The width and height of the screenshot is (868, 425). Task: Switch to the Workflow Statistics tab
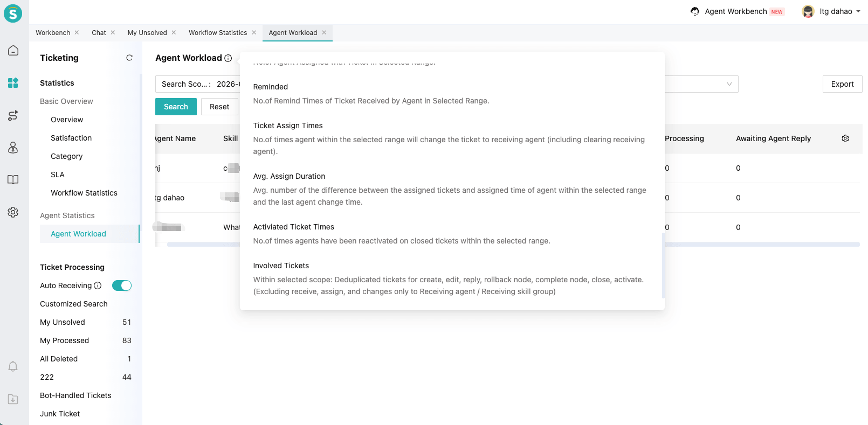click(x=218, y=33)
